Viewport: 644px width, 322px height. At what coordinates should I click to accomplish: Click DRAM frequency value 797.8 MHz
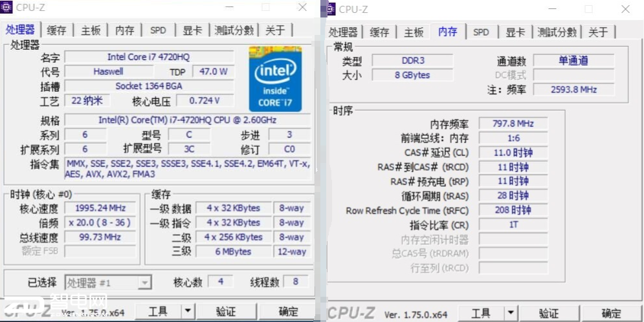tap(513, 123)
